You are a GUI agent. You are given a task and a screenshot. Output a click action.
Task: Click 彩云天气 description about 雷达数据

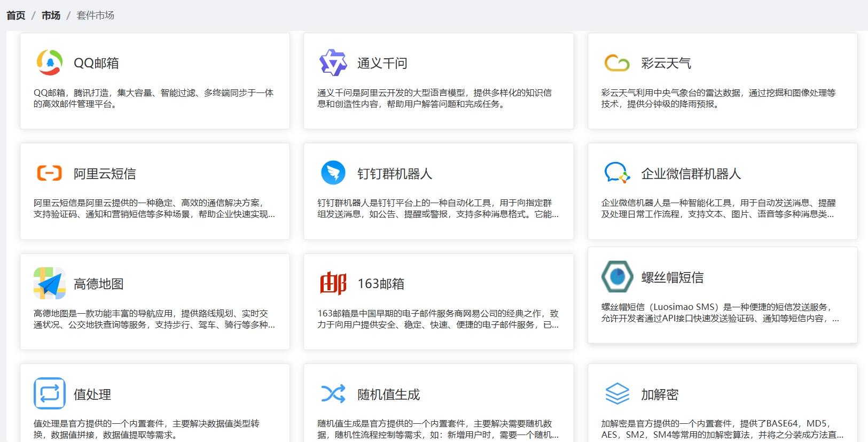(718, 98)
